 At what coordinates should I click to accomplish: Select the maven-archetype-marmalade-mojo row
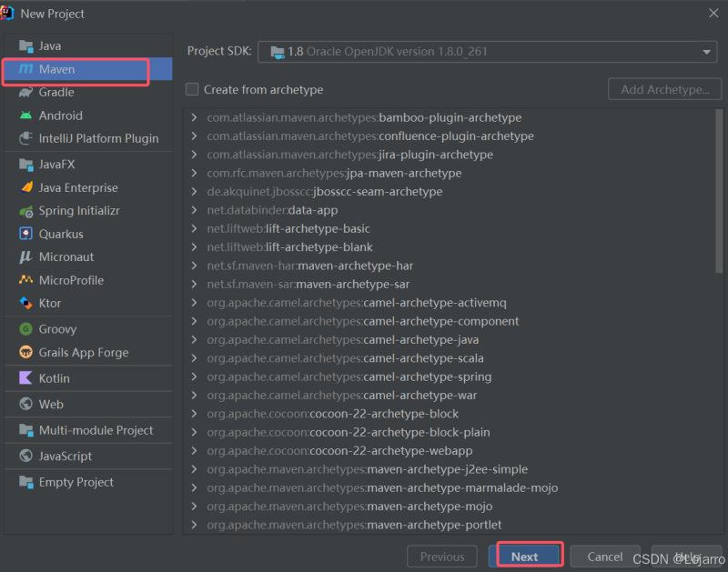[x=450, y=488]
